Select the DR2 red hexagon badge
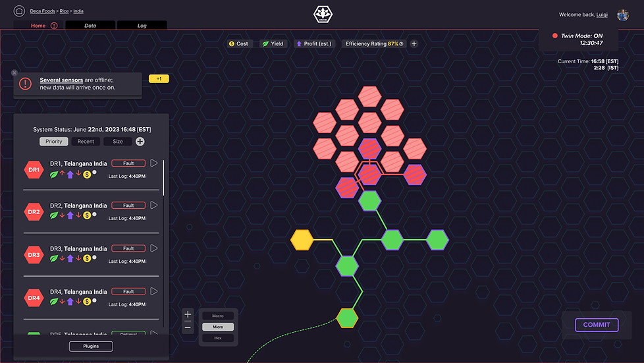 34,211
